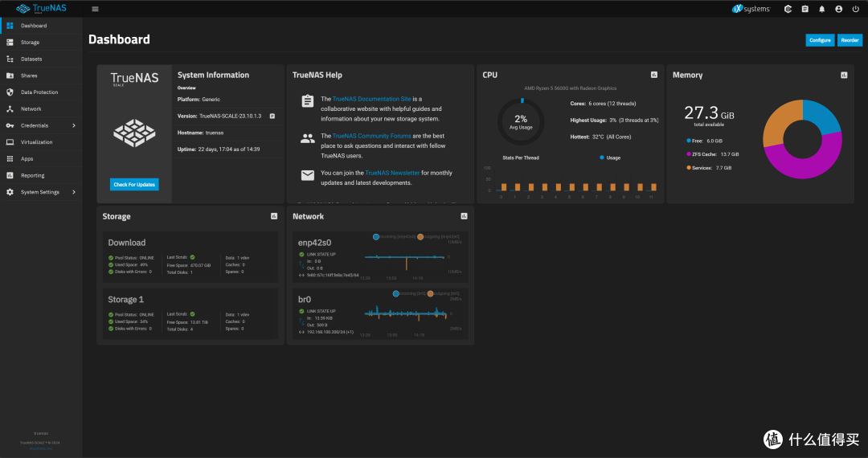
Task: Click the br0 traffic graph
Action: 406,313
